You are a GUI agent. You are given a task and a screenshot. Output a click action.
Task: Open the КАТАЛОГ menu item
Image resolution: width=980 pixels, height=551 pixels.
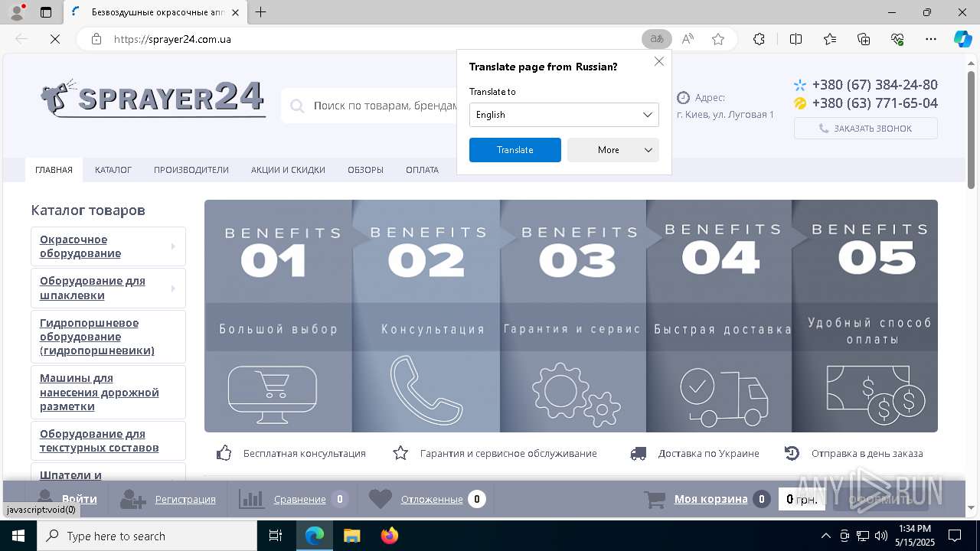coord(113,170)
